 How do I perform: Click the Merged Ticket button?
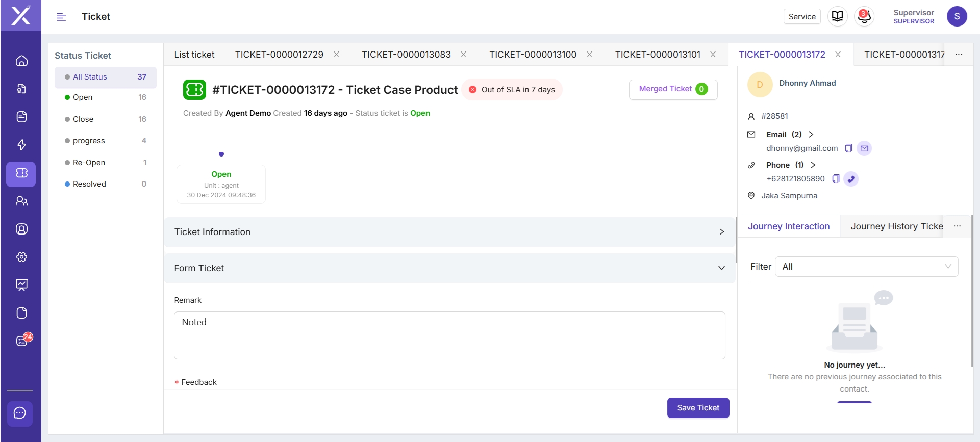click(673, 89)
